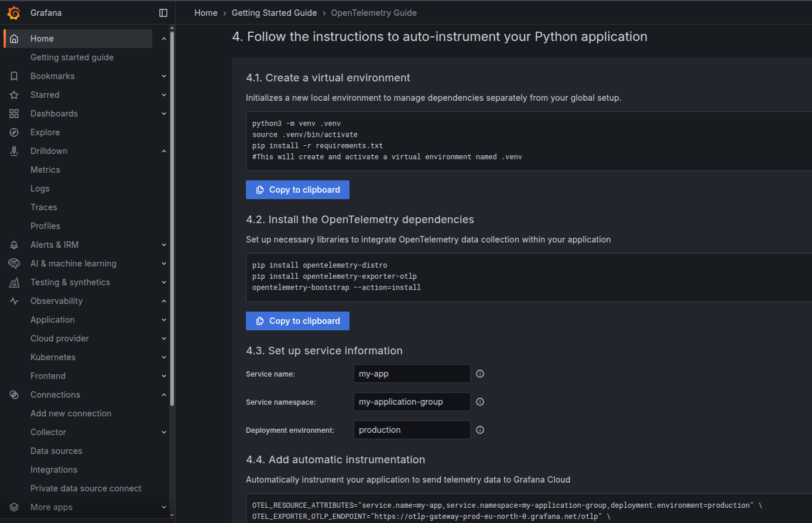Expand the Starred section chevron

pyautogui.click(x=164, y=95)
